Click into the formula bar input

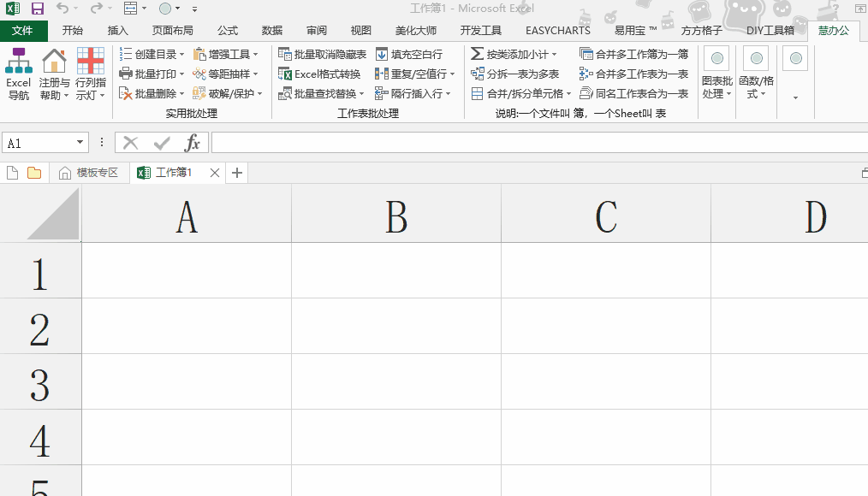tap(540, 143)
